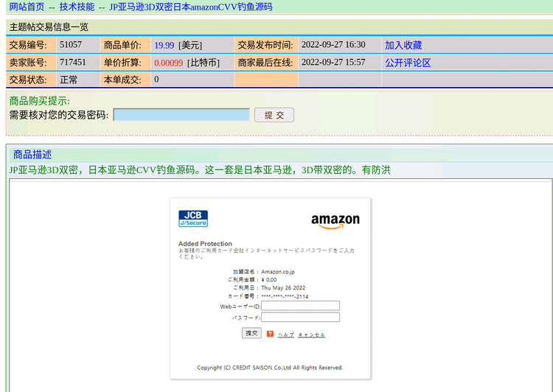This screenshot has height=392, width=553.
Task: Click the 卖家账号 label cell
Action: pyautogui.click(x=31, y=63)
